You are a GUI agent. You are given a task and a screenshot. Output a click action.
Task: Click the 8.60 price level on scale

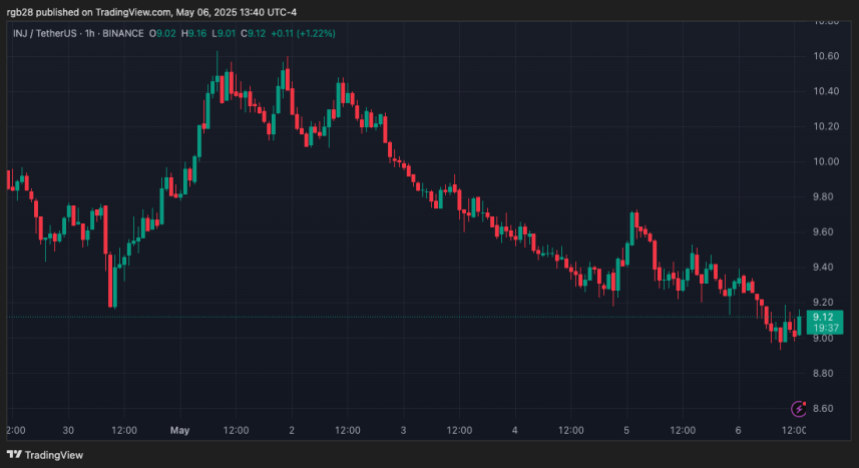825,409
